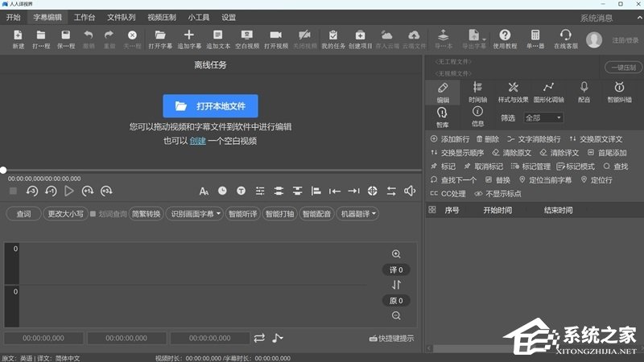Viewport: 644px width, 362px height.
Task: Collapse the top panel with the chevron
Action: 639,18
